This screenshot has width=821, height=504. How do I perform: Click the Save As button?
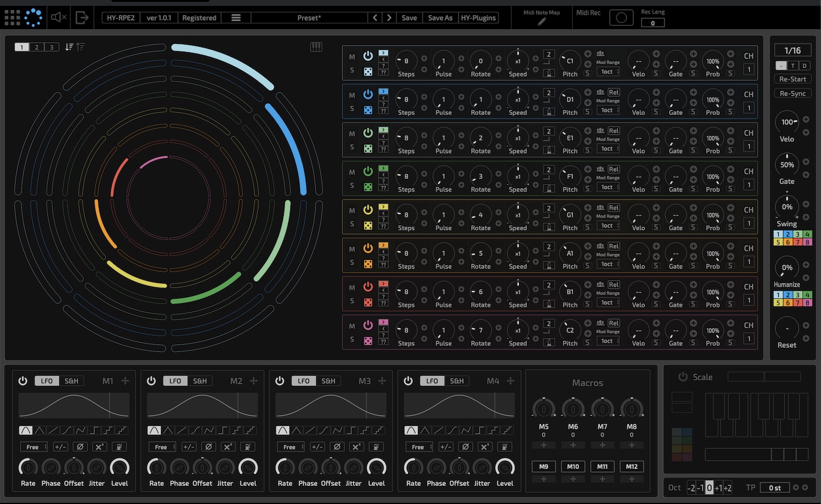click(440, 18)
